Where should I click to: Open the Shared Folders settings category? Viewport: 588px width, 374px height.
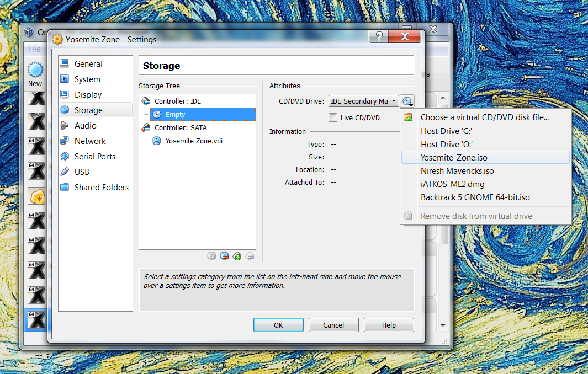pos(96,187)
